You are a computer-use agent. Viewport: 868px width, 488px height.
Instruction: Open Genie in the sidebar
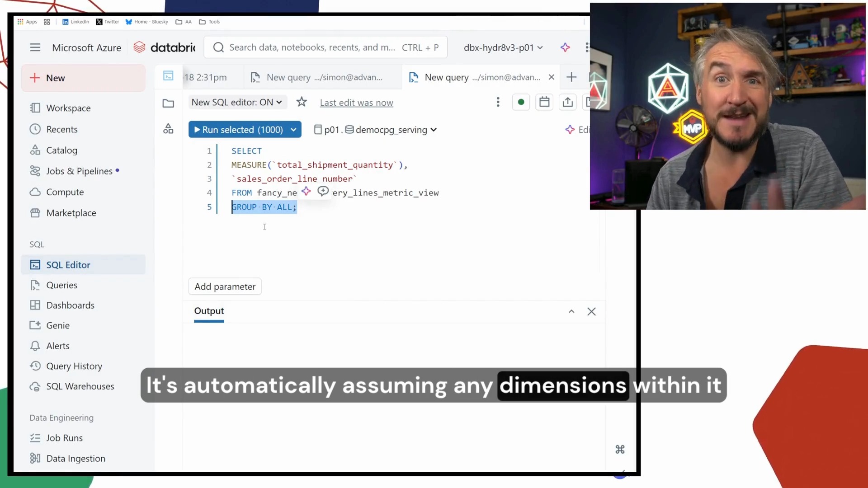[83, 325]
